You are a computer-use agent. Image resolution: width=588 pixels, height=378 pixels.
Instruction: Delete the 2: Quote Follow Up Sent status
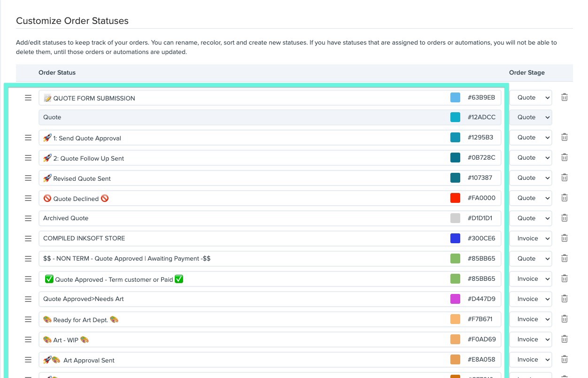pos(565,157)
